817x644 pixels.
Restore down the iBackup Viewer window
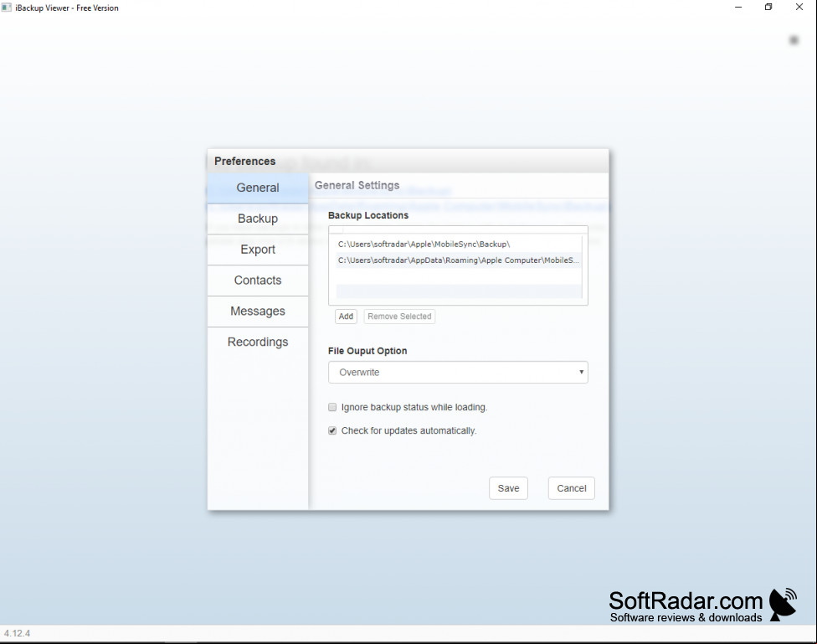point(768,8)
